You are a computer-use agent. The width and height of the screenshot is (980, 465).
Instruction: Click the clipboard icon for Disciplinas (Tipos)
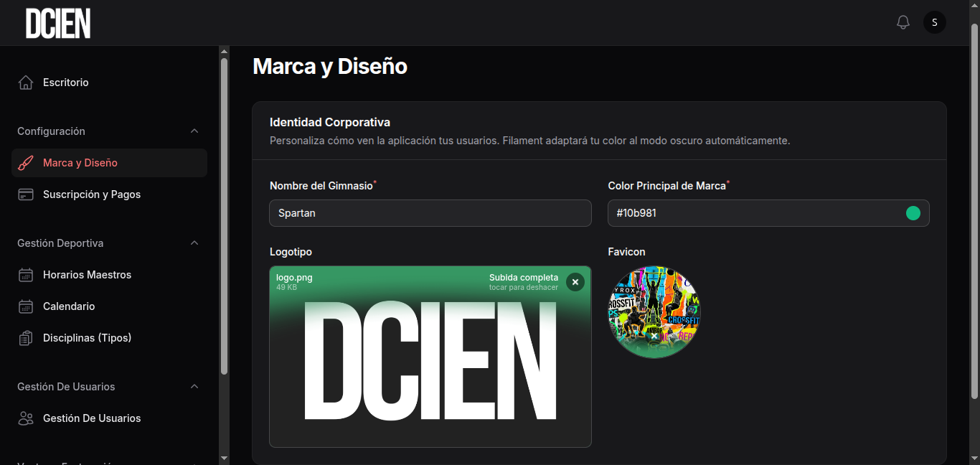tap(26, 337)
